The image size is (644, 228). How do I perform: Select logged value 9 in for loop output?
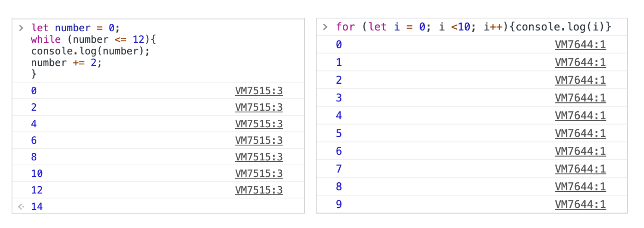339,204
